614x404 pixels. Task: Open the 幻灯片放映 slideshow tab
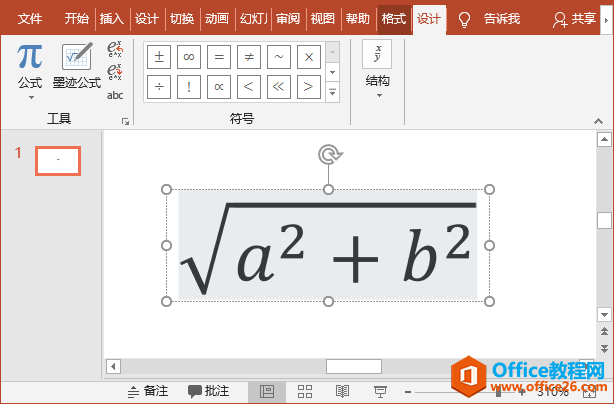[253, 18]
